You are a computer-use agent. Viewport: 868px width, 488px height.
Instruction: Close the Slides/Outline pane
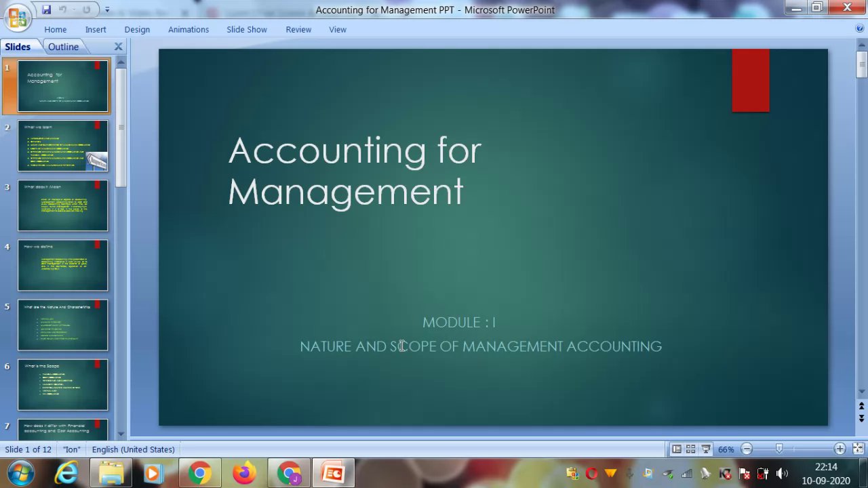pyautogui.click(x=118, y=47)
